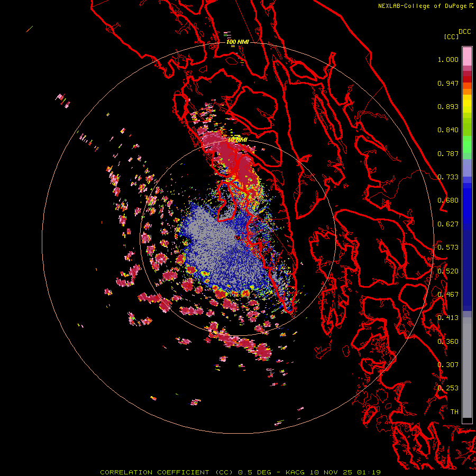Click the [CC] unit label

pyautogui.click(x=451, y=36)
